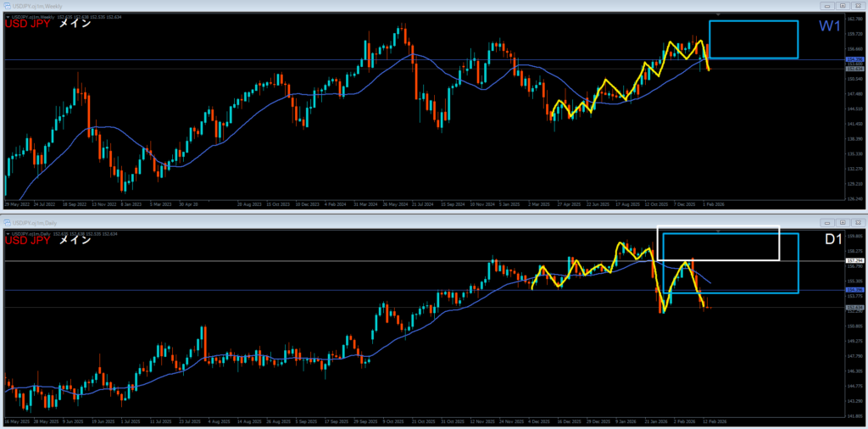The height and width of the screenshot is (429, 868).
Task: Click the Daily chart shift triangle marker
Action: click(719, 230)
